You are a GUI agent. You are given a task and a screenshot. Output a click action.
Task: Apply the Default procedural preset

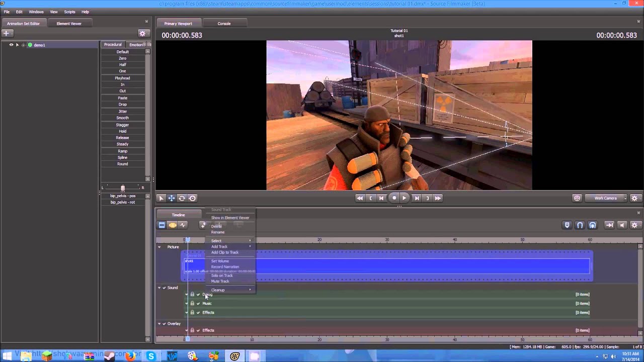[x=123, y=52]
